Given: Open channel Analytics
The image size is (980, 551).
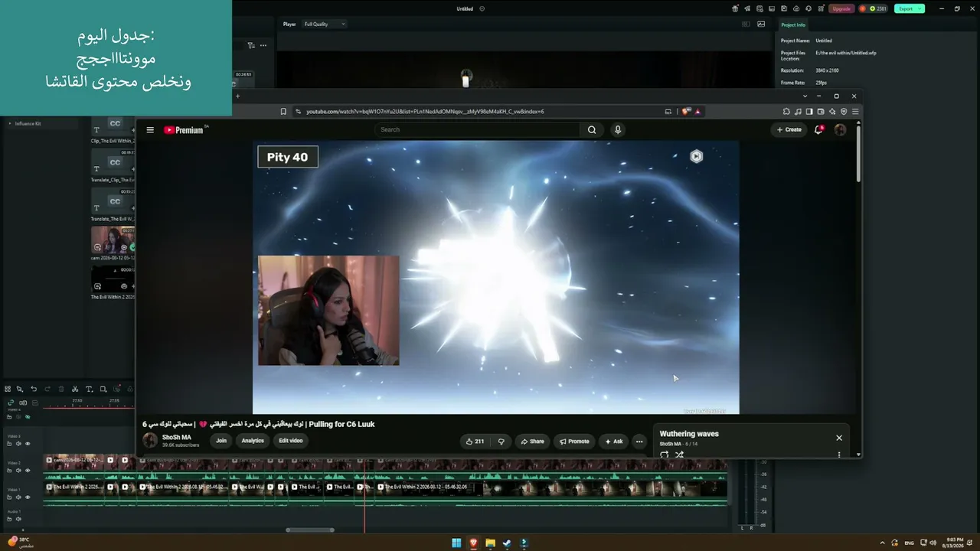Looking at the screenshot, I should click(253, 441).
